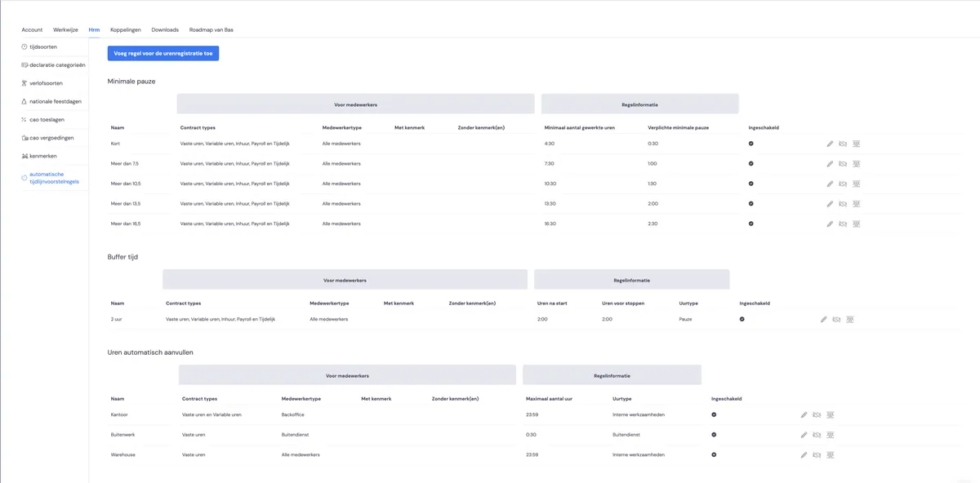Click the crossed-out middle icon in Buitenwerk row
980x483 pixels.
click(x=817, y=435)
